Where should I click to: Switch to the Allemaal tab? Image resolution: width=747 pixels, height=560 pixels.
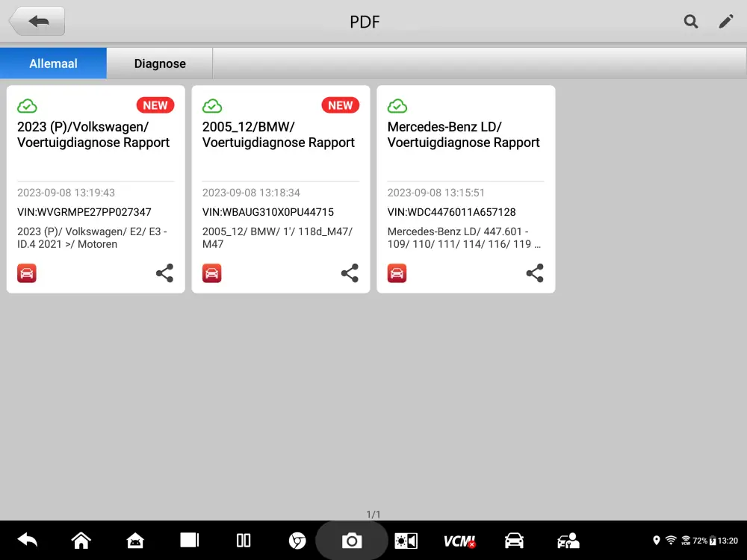(53, 63)
